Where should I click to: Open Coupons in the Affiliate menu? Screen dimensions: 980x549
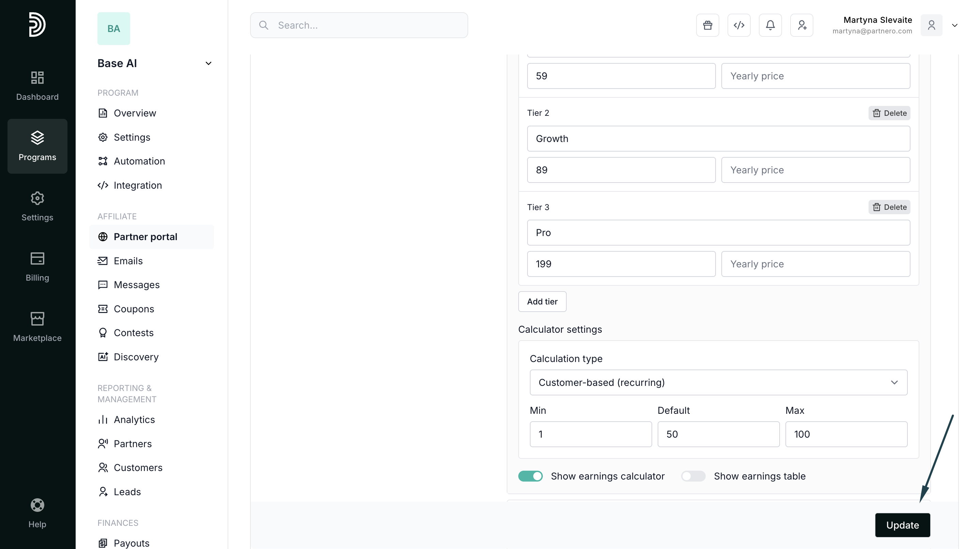134,309
